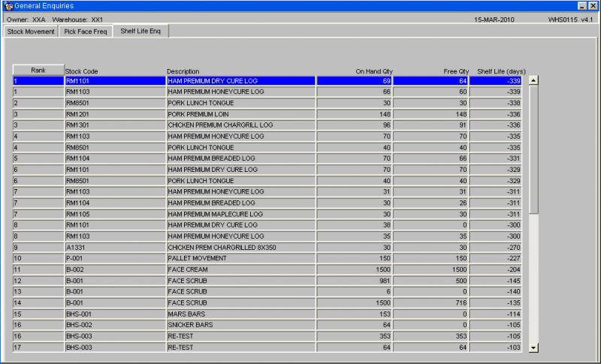Close the General Enquiries window
Screen dimensions: 601x364
click(x=593, y=6)
